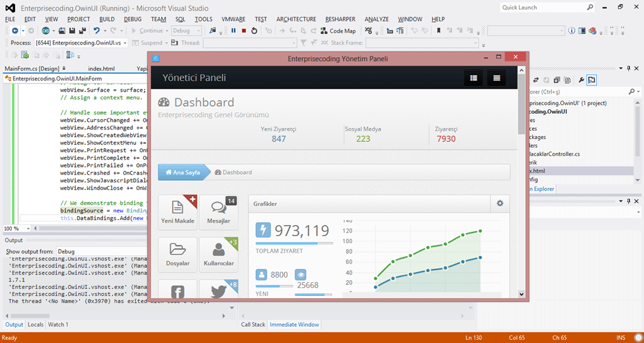Pause debugging with Break All icon
This screenshot has width=644, height=343.
pos(233,31)
